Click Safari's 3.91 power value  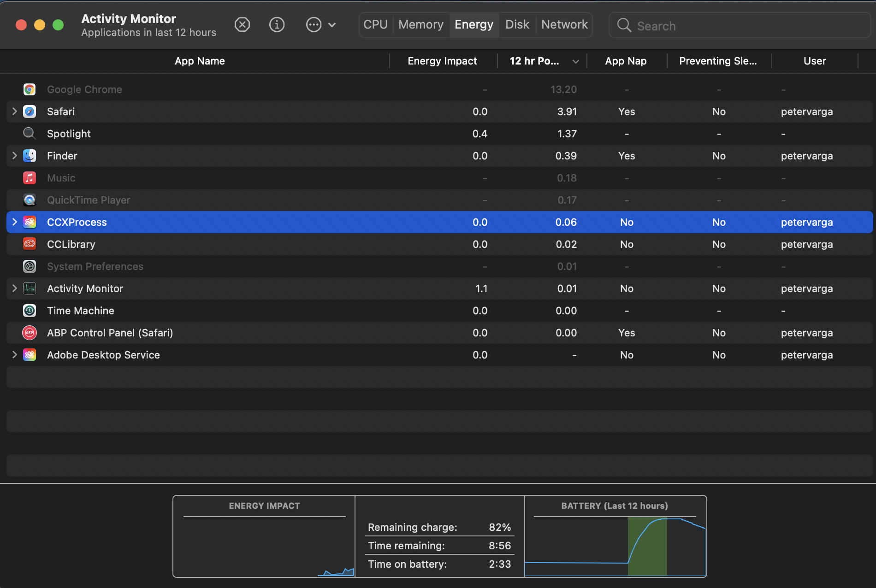pyautogui.click(x=567, y=112)
